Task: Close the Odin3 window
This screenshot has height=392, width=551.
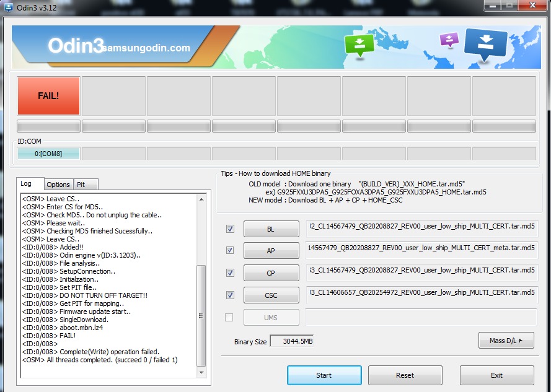Action: (x=533, y=6)
